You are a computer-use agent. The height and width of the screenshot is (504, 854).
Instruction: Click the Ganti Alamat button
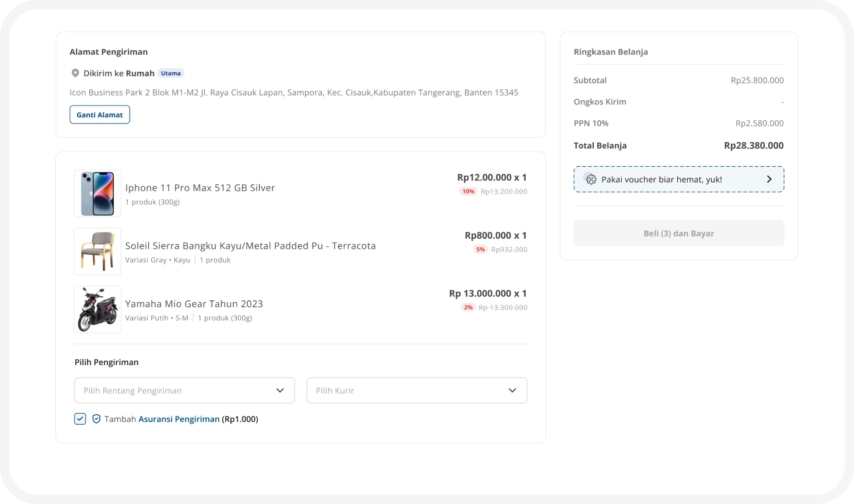[100, 115]
